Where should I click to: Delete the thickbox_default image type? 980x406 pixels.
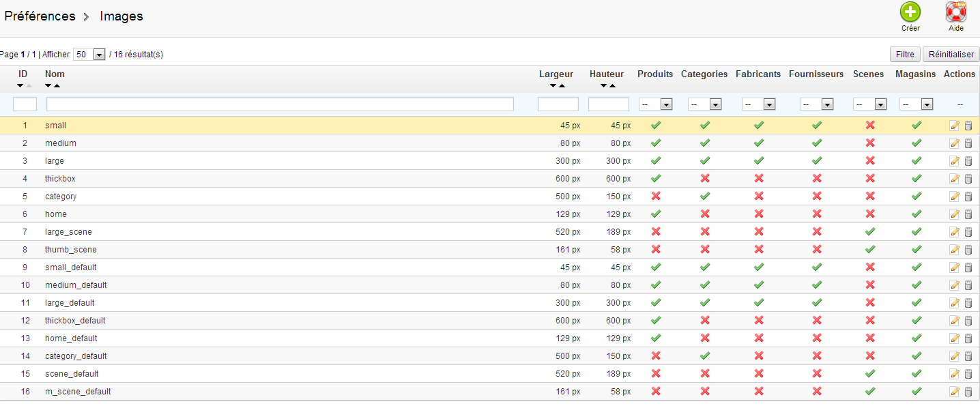[x=968, y=321]
